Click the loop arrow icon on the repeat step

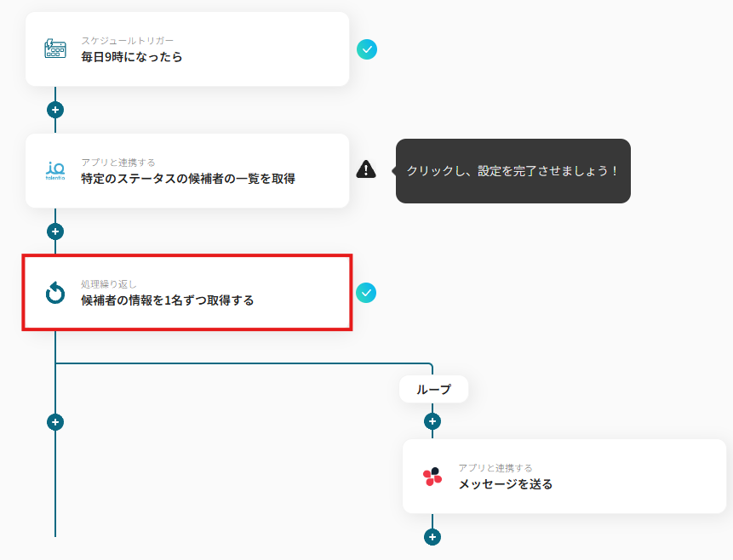click(x=54, y=293)
